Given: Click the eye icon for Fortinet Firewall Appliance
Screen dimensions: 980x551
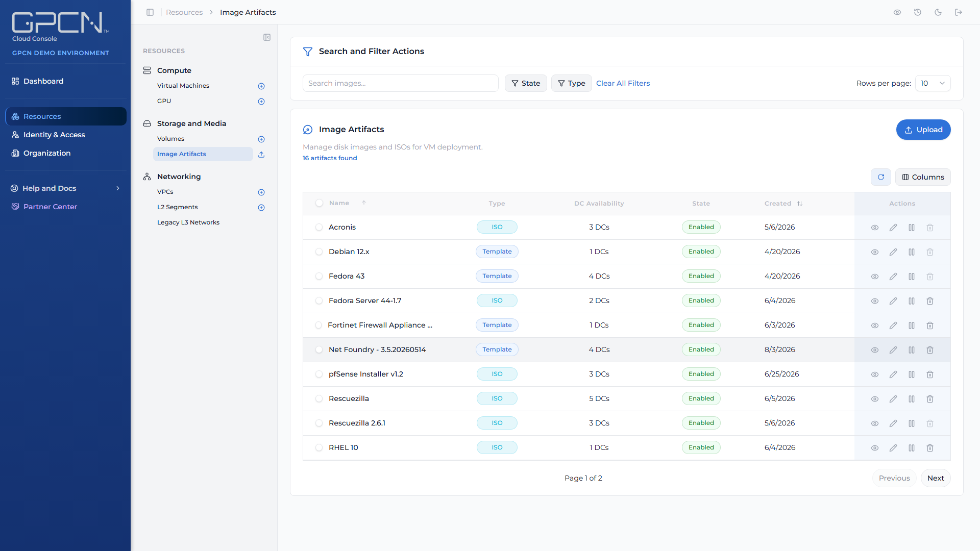Looking at the screenshot, I should tap(874, 325).
